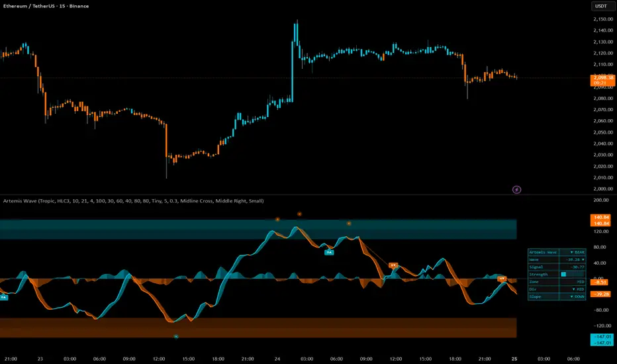
Task: Click the date label 23 on the time axis
Action: 40,359
